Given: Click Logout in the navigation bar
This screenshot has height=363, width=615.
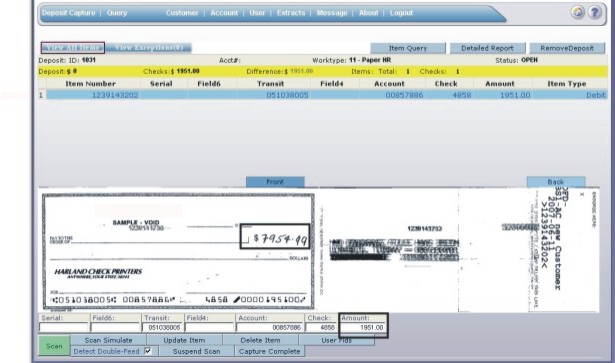Looking at the screenshot, I should click(x=401, y=13).
